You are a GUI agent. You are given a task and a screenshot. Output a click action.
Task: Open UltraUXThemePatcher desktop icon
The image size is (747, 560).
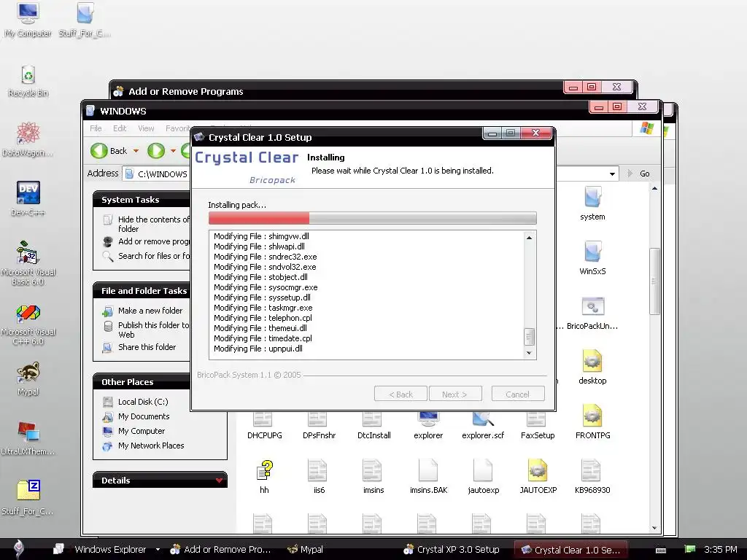(x=28, y=438)
